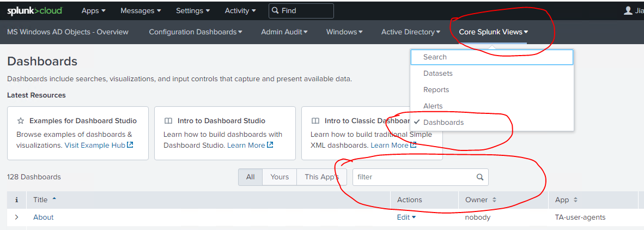644x230 pixels.
Task: Show All dashboards
Action: click(x=251, y=177)
